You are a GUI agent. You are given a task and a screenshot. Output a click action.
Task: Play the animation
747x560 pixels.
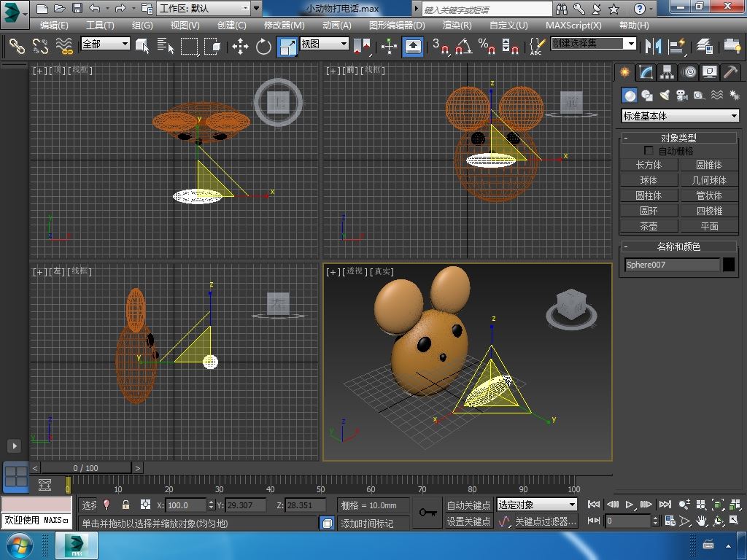[x=630, y=505]
